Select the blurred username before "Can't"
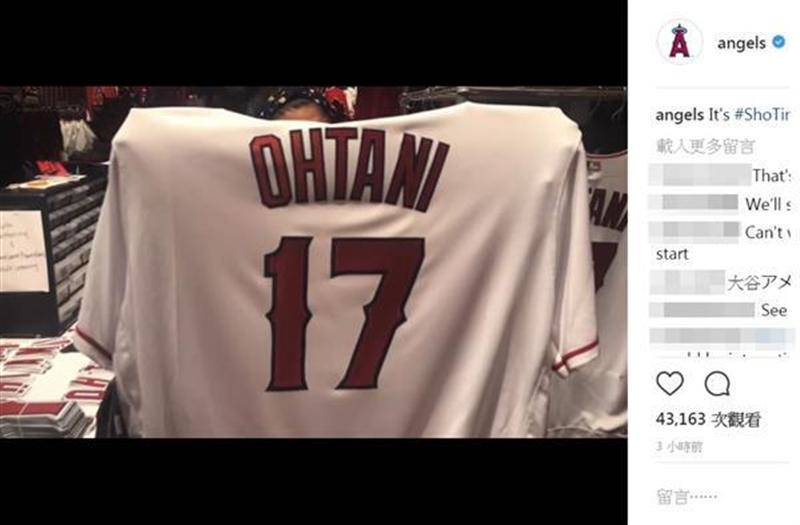The width and height of the screenshot is (800, 525). click(694, 232)
